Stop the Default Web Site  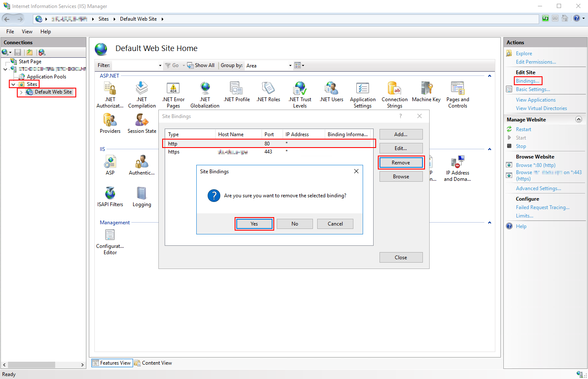tap(521, 146)
